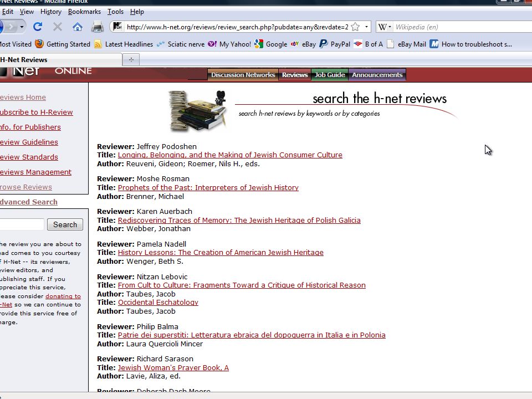532x399 pixels.
Task: Open the Review Guidelines link
Action: [29, 142]
